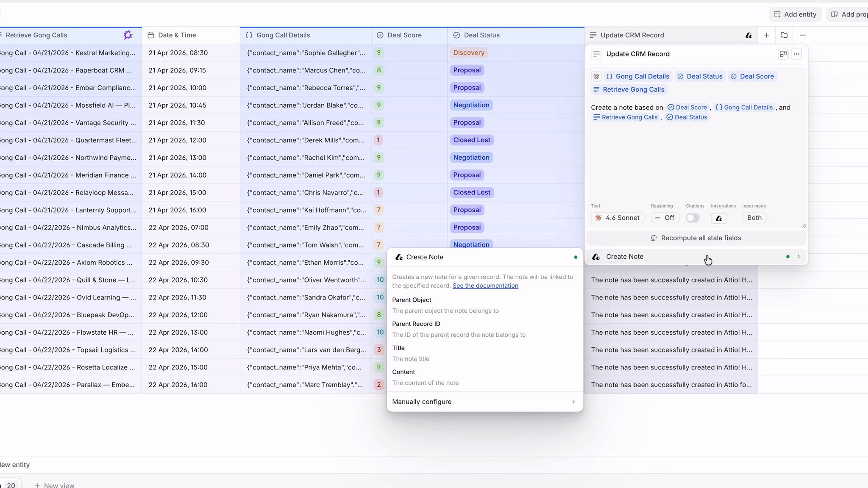
Task: Click Recompute all stale fields button
Action: tap(696, 238)
